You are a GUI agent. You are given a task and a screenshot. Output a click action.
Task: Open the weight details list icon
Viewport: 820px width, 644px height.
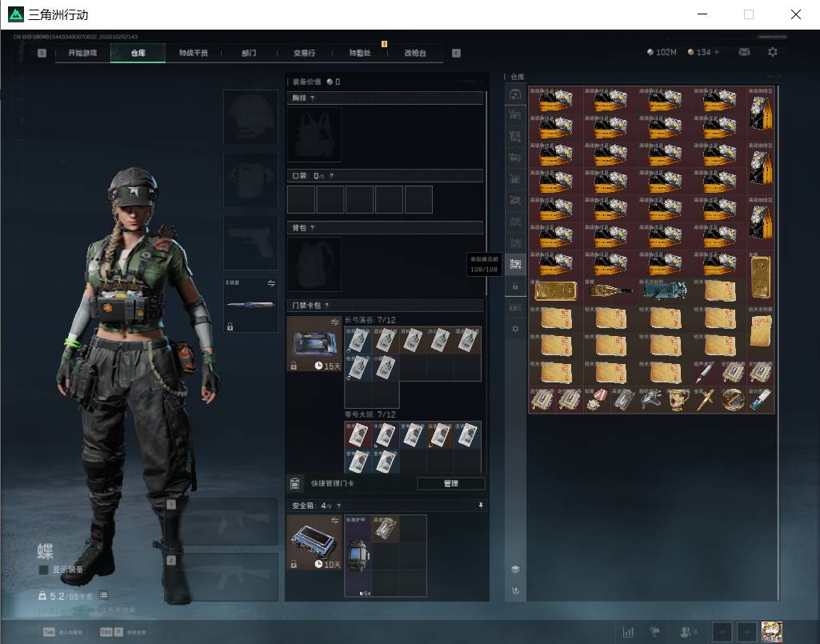(103, 595)
